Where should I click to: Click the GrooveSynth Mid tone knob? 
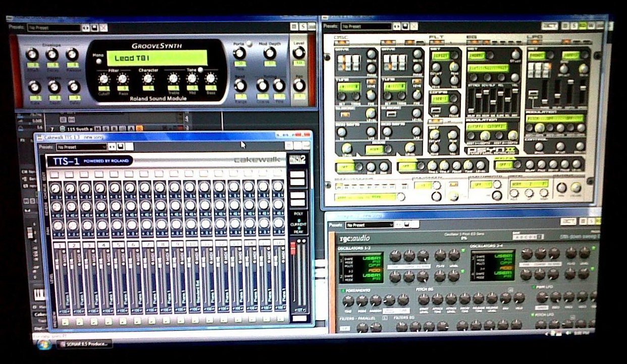tap(192, 79)
